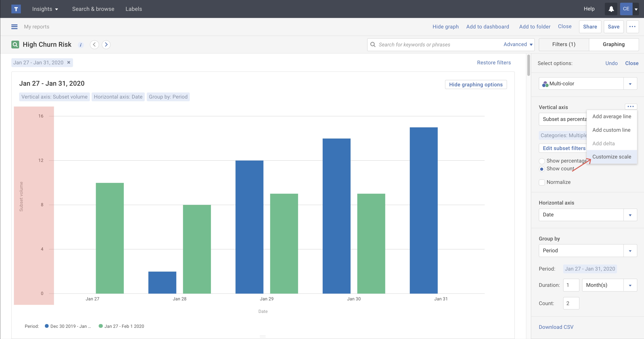
Task: Enable the Normalize checkbox
Action: tap(542, 182)
